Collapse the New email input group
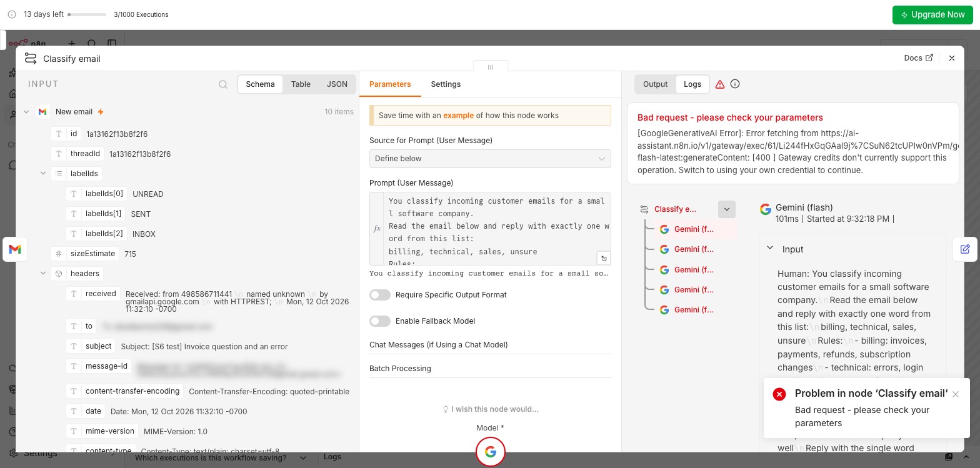Viewport: 980px width, 468px height. coord(26,112)
